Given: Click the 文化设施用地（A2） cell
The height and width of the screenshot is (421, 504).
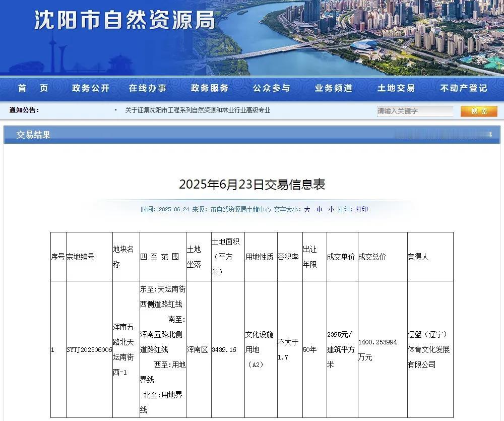Looking at the screenshot, I should [x=261, y=349].
